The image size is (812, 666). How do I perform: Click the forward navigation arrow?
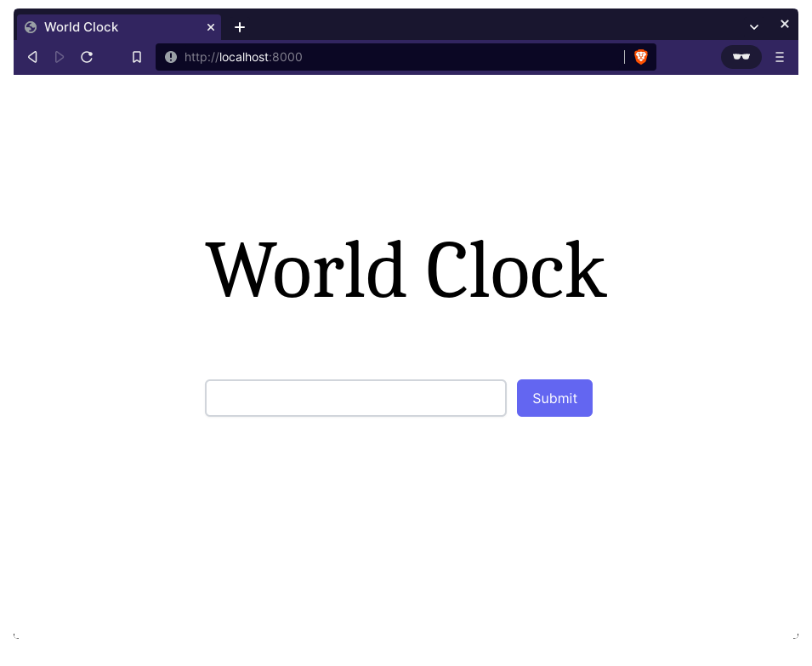60,57
